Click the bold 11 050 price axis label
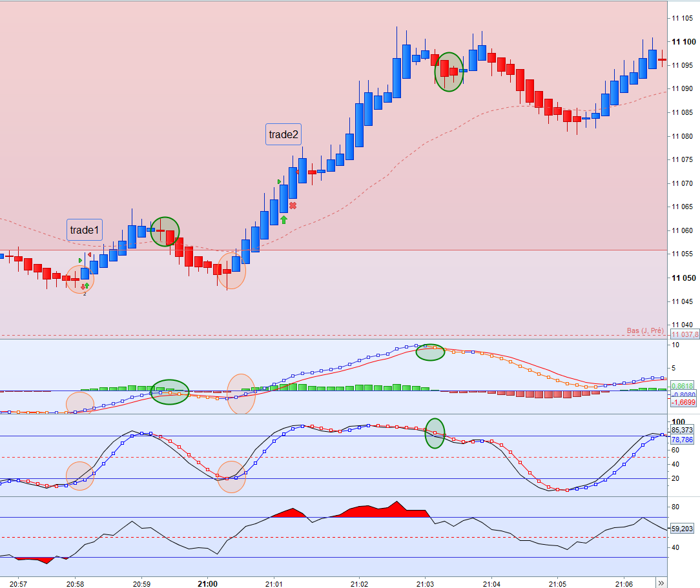 pyautogui.click(x=684, y=278)
